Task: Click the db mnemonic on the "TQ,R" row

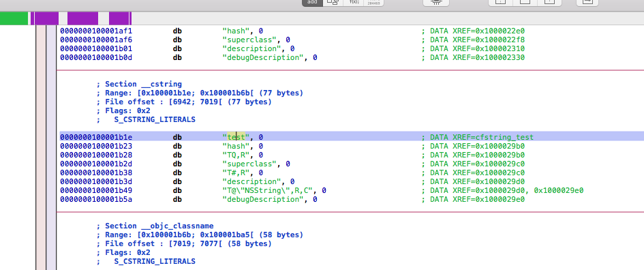Action: point(177,155)
